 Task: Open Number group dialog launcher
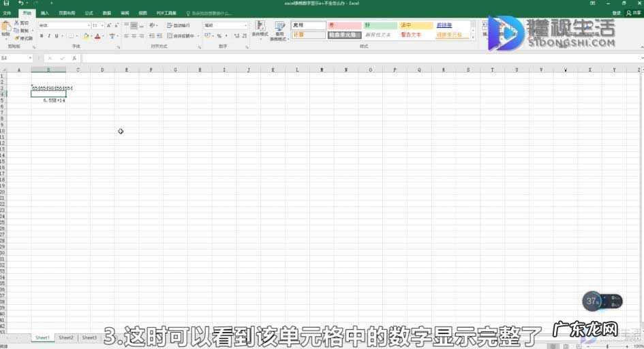[x=247, y=47]
